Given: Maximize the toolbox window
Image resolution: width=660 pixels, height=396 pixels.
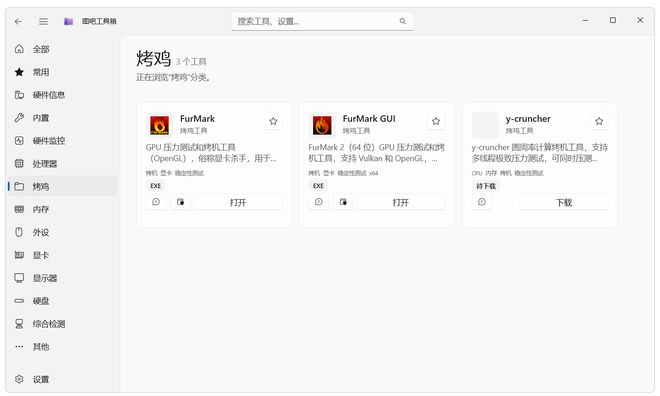Looking at the screenshot, I should (613, 20).
